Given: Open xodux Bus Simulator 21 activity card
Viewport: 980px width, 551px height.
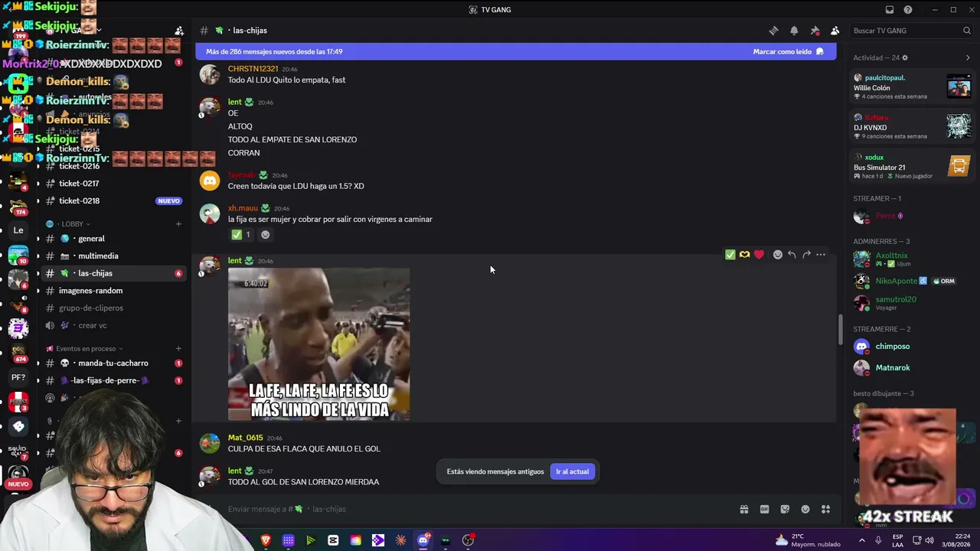Looking at the screenshot, I should (x=912, y=166).
